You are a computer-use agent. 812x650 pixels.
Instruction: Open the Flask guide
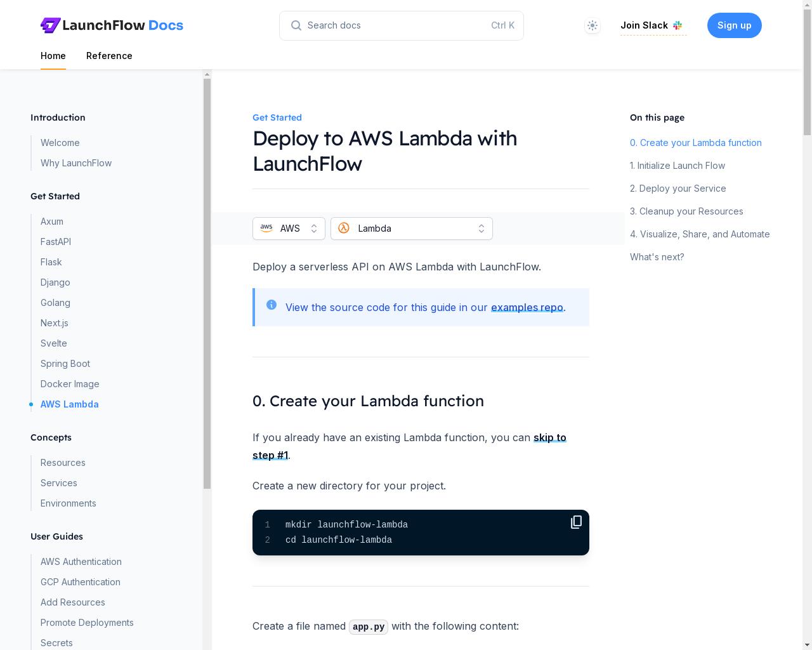point(51,262)
